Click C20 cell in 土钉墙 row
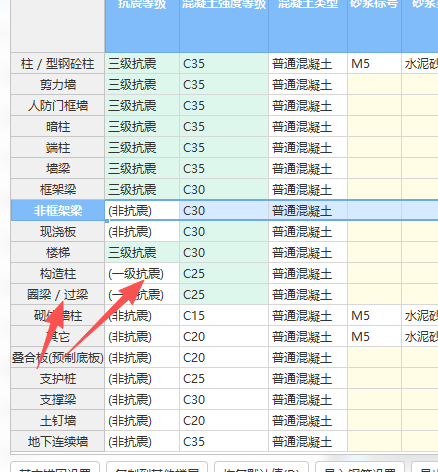 224,420
